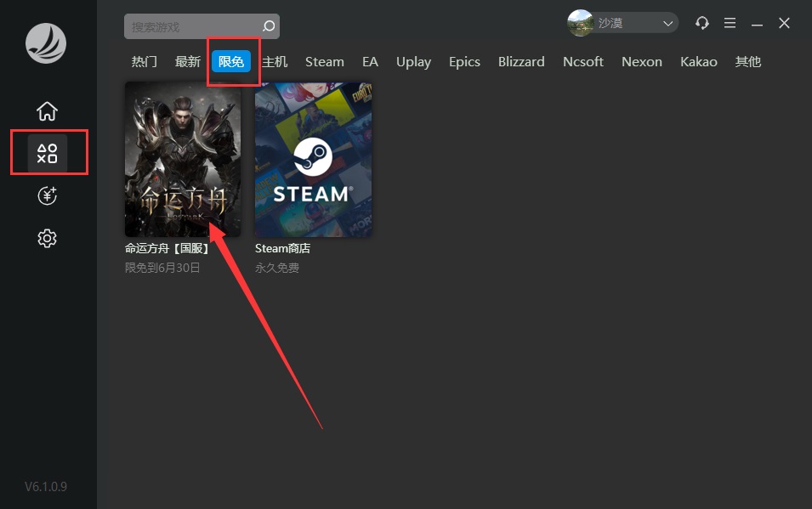This screenshot has height=509, width=812.
Task: Switch to the 最新 tab
Action: pyautogui.click(x=187, y=62)
